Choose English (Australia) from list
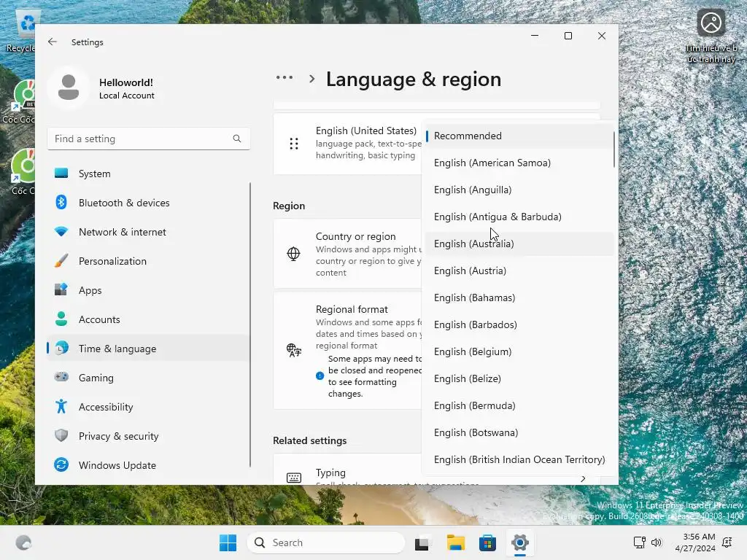Image resolution: width=747 pixels, height=560 pixels. (519, 244)
